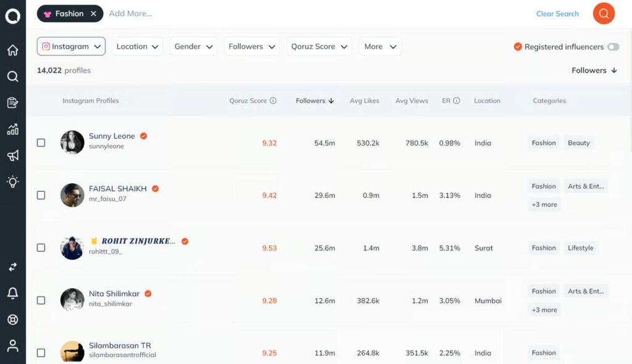Open the lightbulb insights icon in sidebar

[x=12, y=182]
